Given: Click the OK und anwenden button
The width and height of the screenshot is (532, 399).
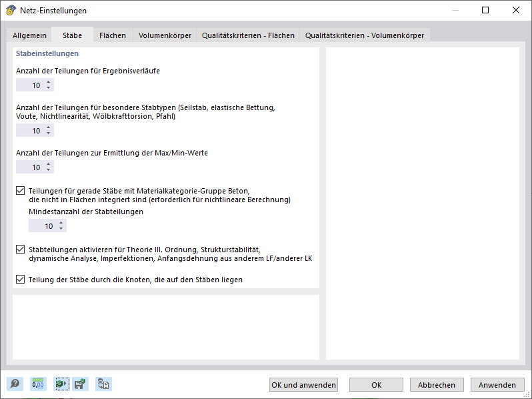Looking at the screenshot, I should point(303,385).
